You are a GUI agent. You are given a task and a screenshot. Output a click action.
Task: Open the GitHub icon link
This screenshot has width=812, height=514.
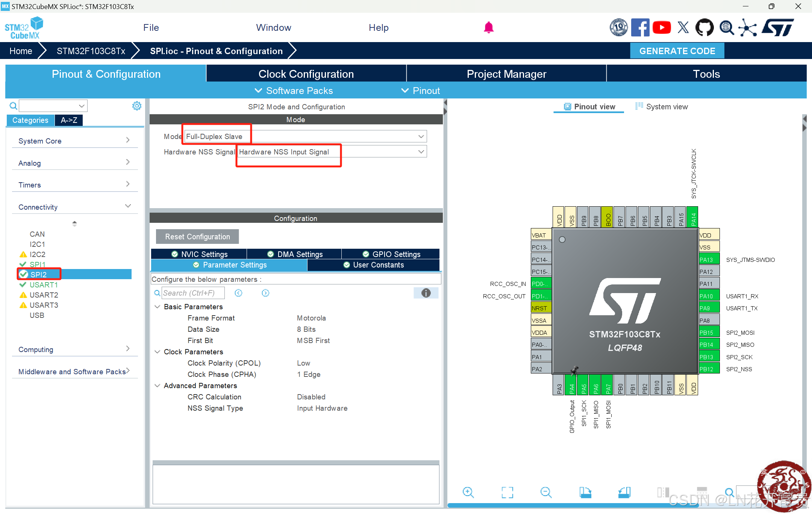pyautogui.click(x=704, y=27)
